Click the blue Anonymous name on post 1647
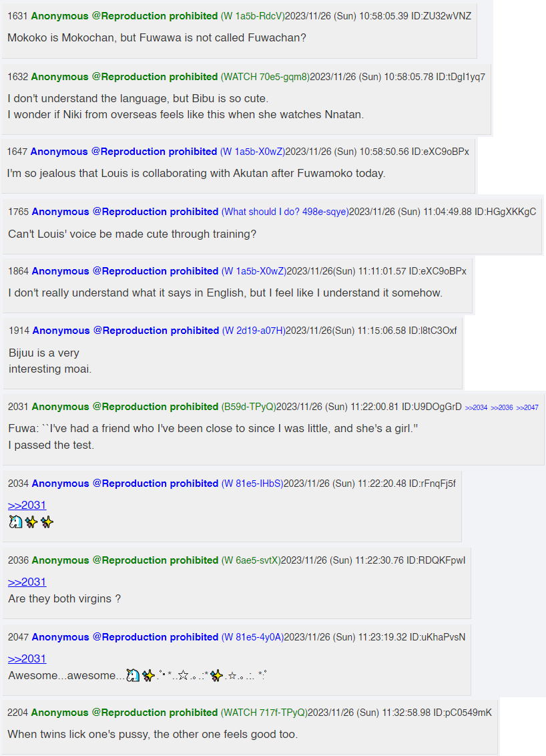The image size is (546, 756). 59,152
